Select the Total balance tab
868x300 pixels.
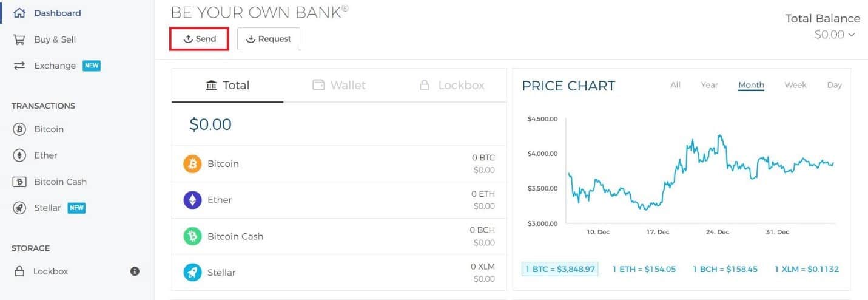(227, 85)
